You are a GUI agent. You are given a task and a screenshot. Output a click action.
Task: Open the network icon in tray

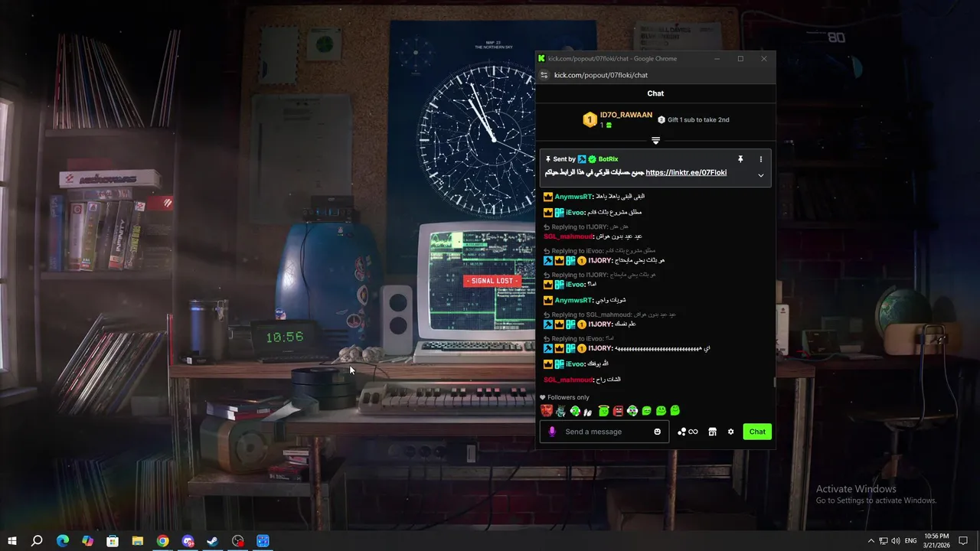click(x=883, y=541)
